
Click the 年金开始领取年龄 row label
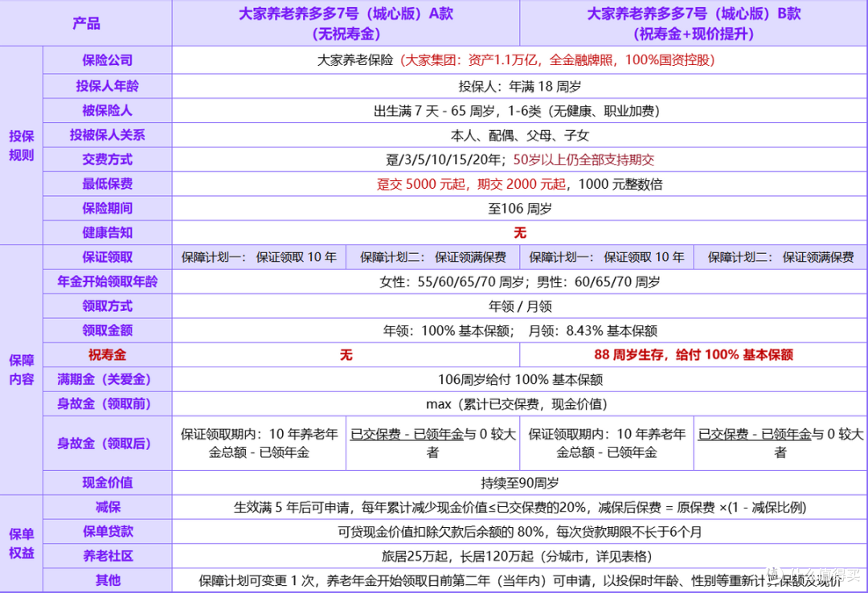pos(108,282)
